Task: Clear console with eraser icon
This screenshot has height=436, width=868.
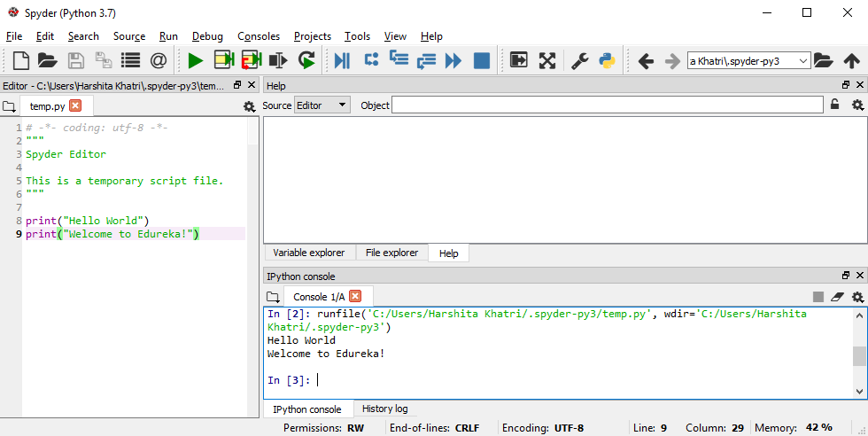Action: pos(837,297)
